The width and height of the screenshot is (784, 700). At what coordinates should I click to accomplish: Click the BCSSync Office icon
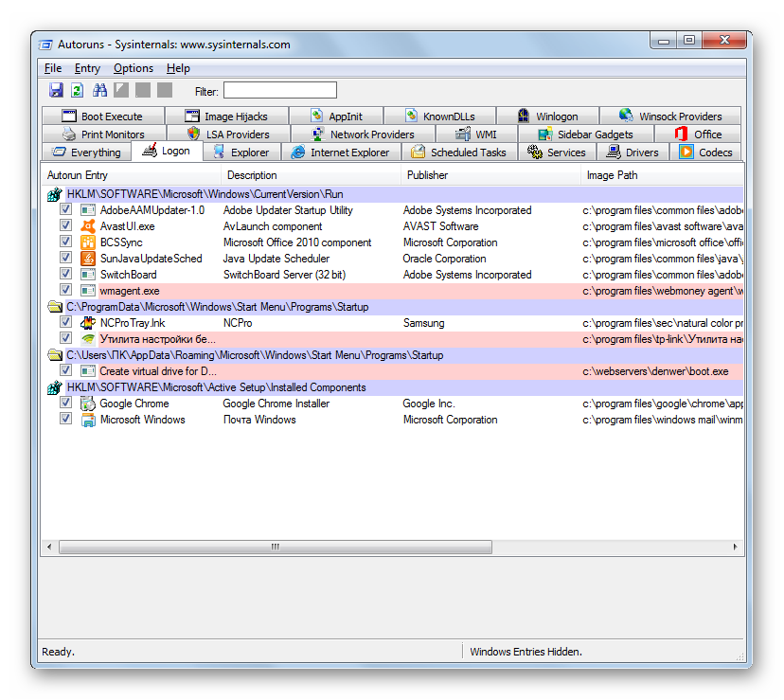click(87, 242)
